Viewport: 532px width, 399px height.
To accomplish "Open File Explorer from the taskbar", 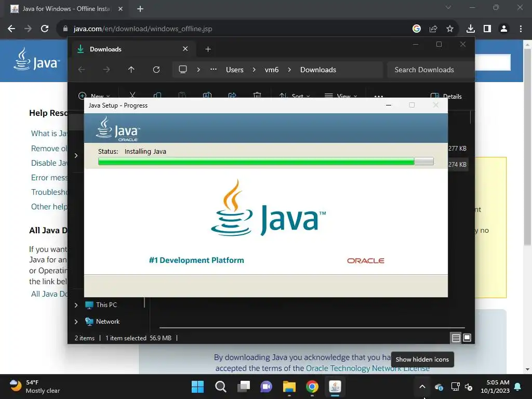I will (x=289, y=387).
